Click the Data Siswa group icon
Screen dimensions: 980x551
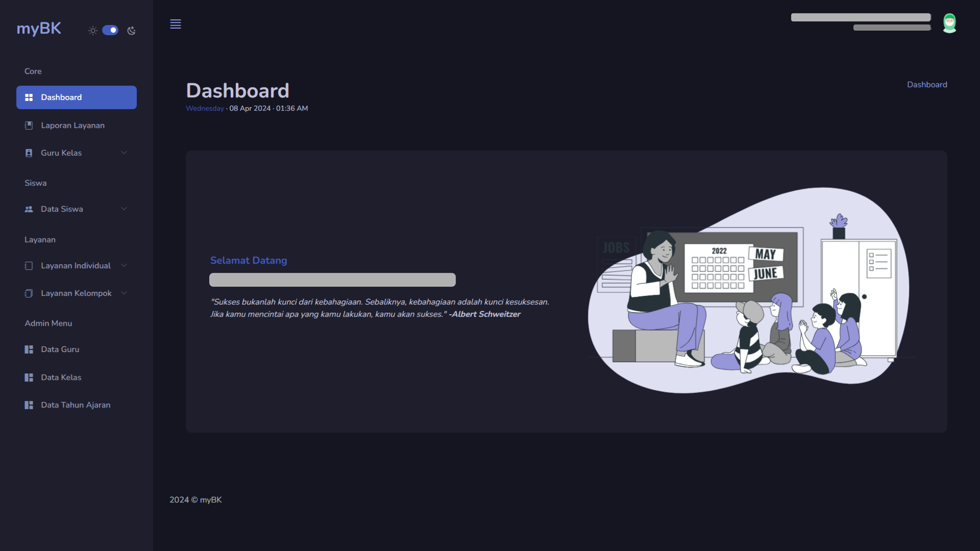pyautogui.click(x=29, y=208)
